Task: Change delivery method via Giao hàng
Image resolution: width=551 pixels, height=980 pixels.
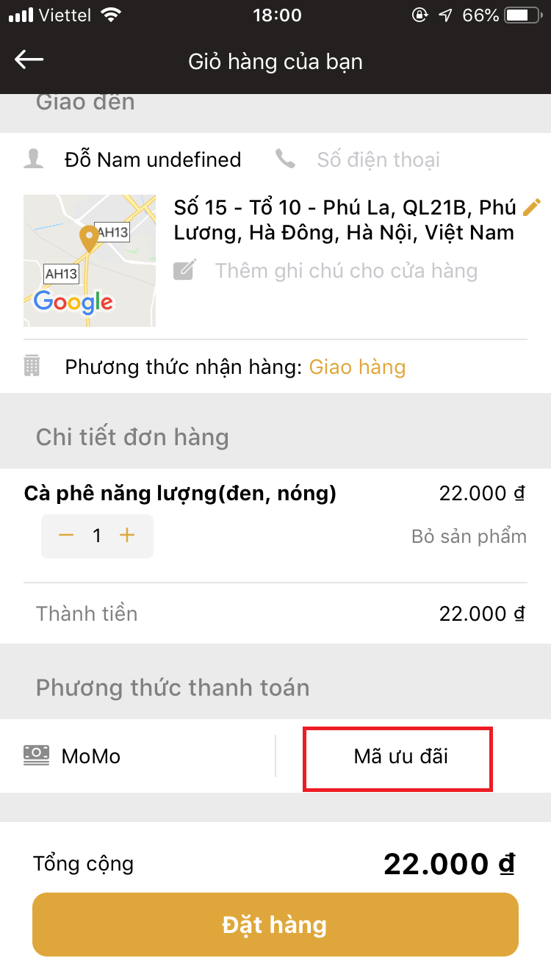Action: coord(357,367)
